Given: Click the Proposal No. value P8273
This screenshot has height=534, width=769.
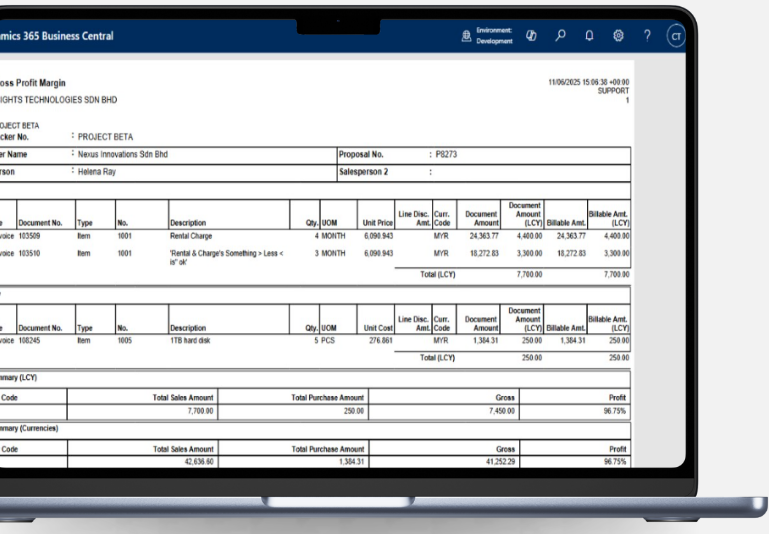Looking at the screenshot, I should tap(446, 155).
